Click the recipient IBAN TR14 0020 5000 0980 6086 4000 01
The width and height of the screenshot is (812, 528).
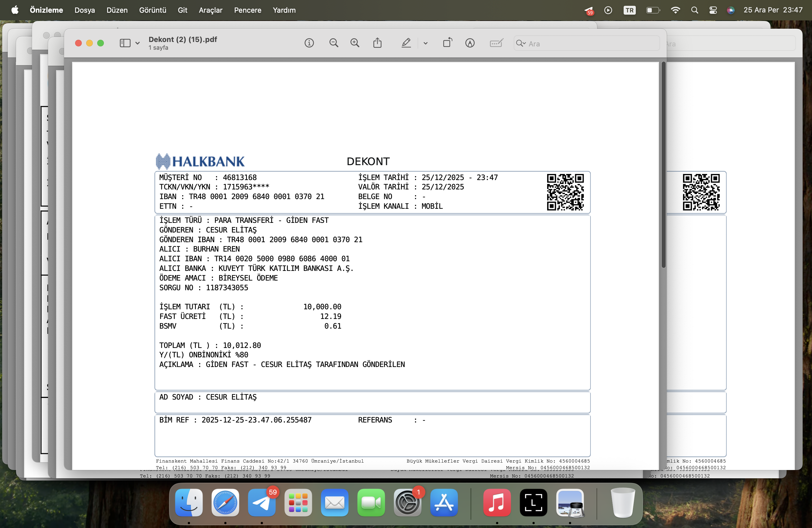point(282,258)
